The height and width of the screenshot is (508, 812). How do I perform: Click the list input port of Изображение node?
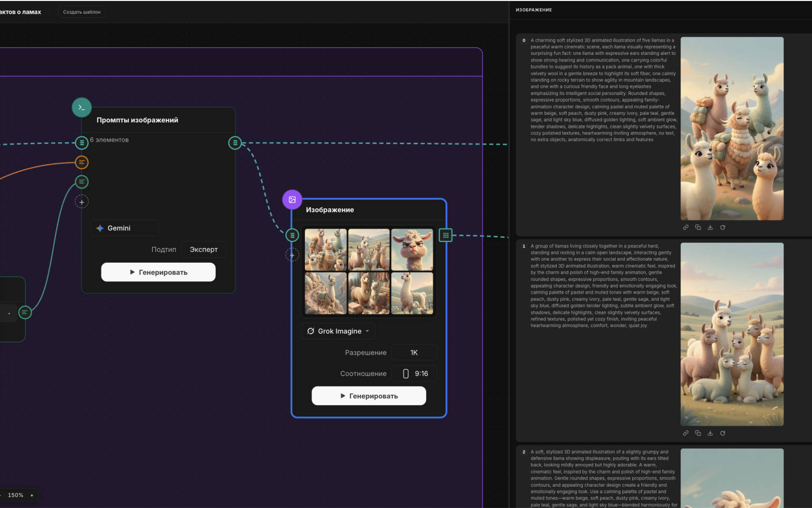point(292,235)
